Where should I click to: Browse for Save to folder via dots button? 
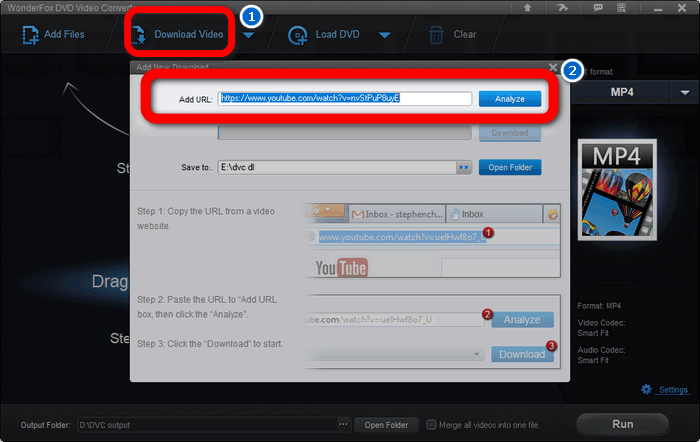pos(464,167)
